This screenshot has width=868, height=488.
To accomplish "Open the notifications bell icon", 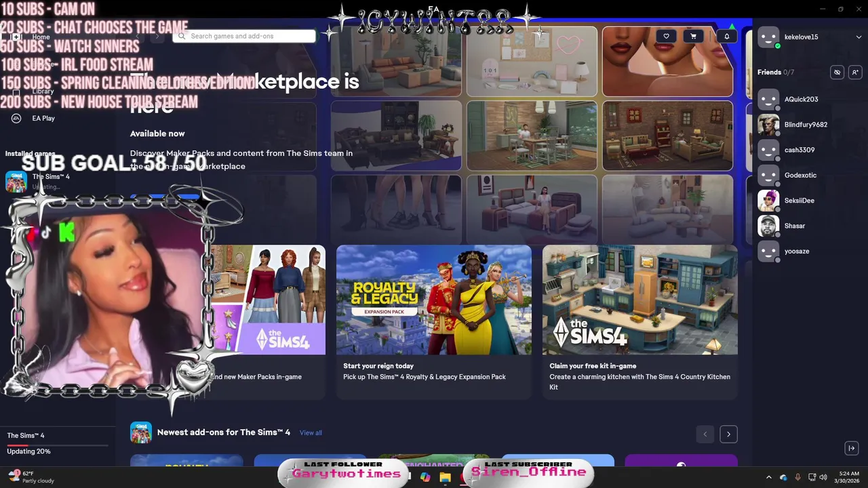I will tap(727, 37).
